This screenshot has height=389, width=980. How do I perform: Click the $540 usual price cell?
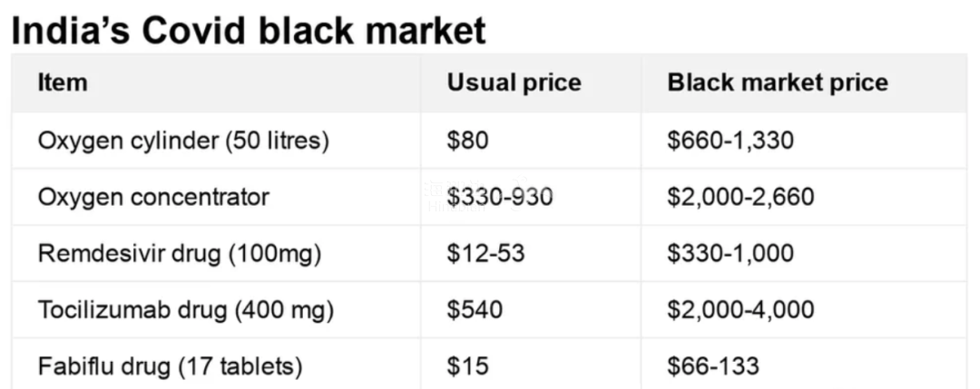[x=475, y=310]
